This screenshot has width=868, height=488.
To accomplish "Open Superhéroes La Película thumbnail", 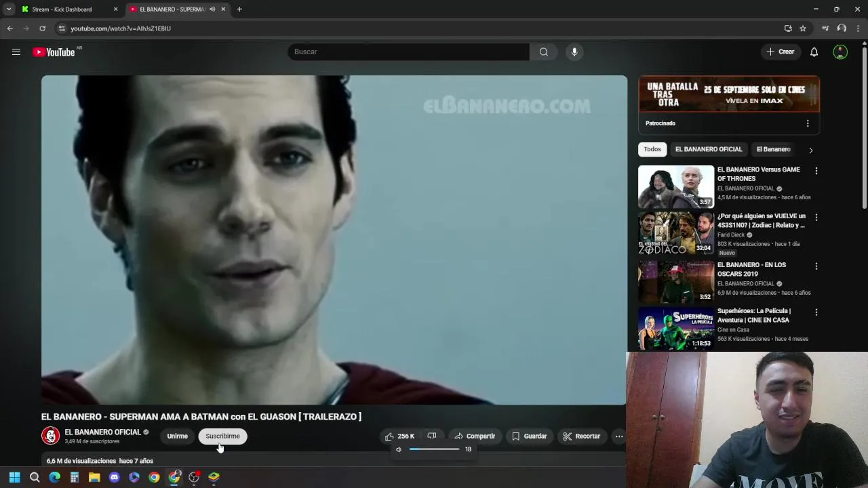I will coord(676,328).
